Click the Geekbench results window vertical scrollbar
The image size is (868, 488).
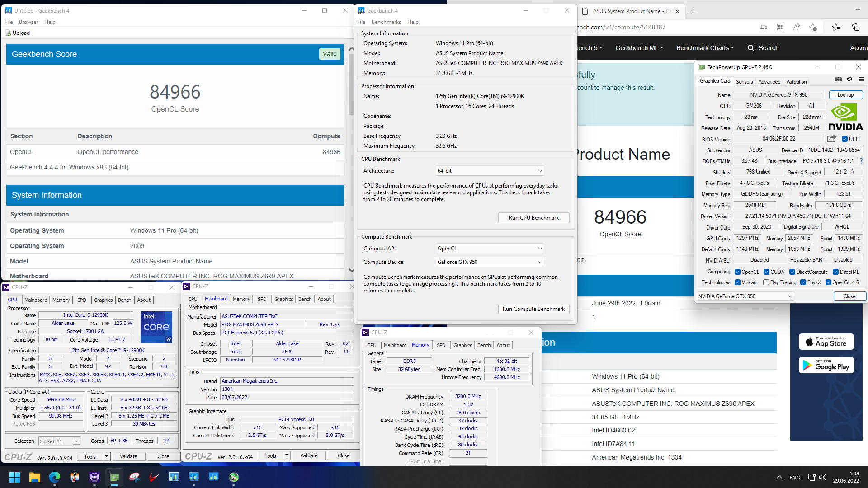point(351,84)
